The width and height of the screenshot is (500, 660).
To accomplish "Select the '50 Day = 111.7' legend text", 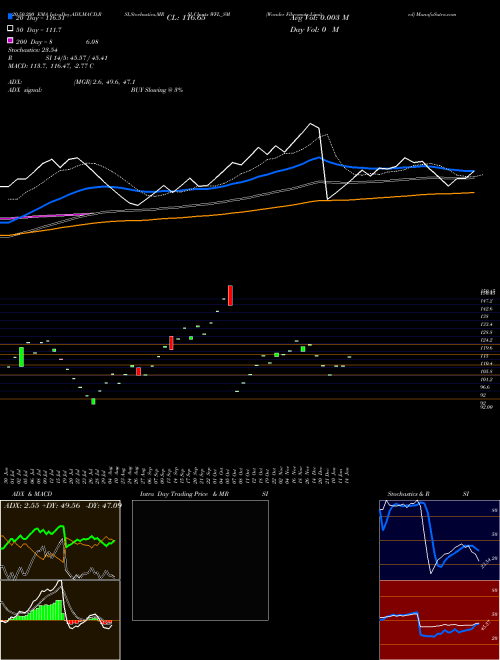I will pyautogui.click(x=39, y=29).
